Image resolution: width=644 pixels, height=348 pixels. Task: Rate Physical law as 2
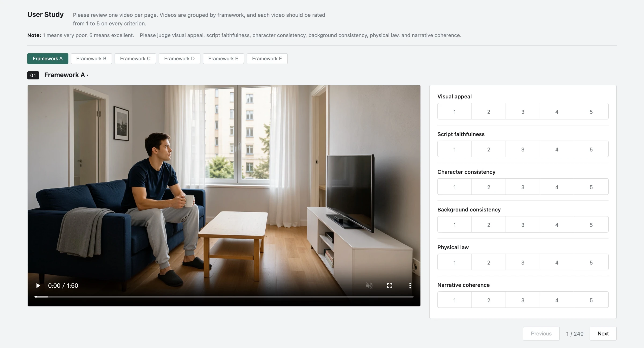489,262
